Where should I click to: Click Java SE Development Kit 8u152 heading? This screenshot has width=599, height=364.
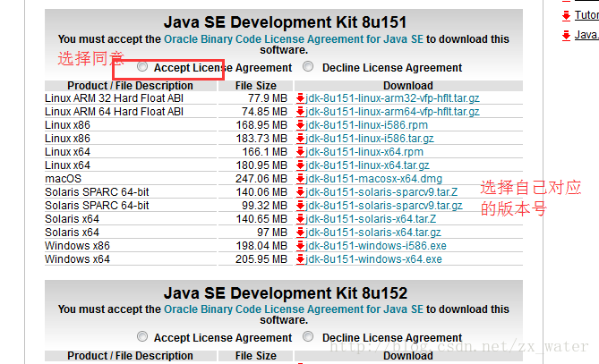coord(286,292)
